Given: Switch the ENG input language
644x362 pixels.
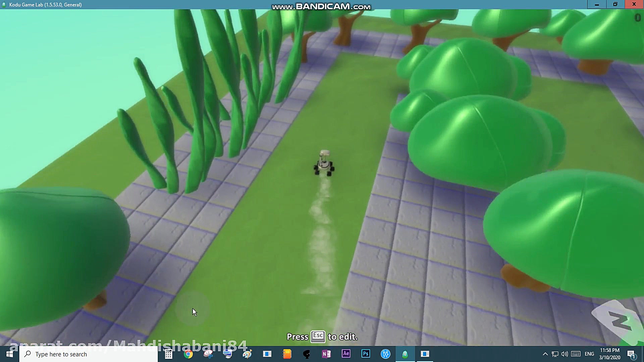Looking at the screenshot, I should tap(589, 354).
